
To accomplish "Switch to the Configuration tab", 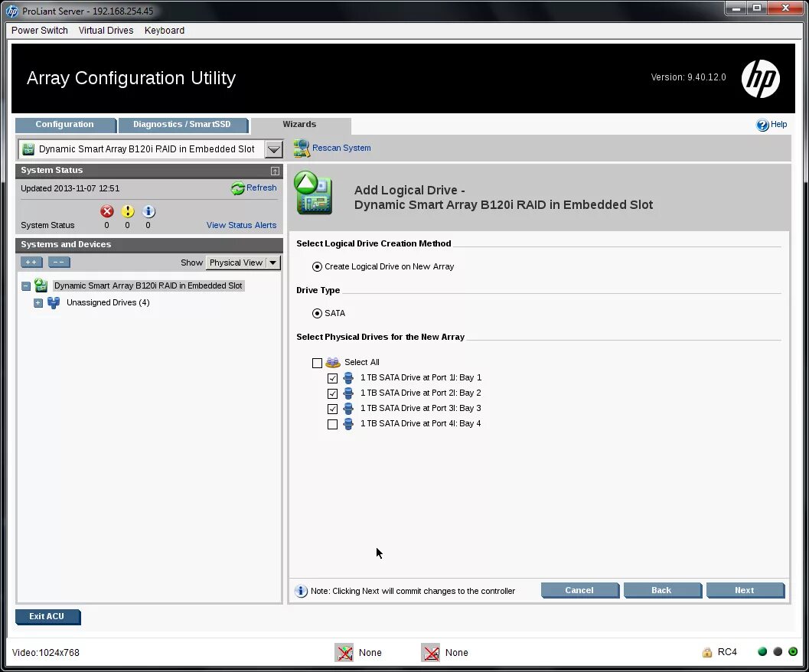I will click(65, 125).
